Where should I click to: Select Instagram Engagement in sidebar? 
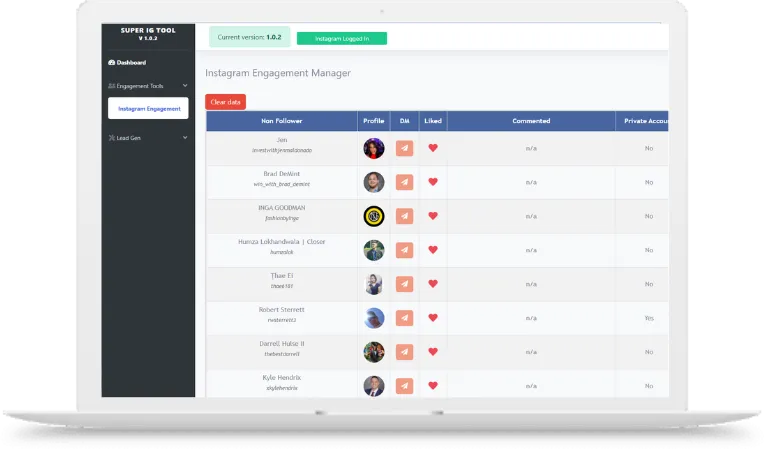pos(148,108)
